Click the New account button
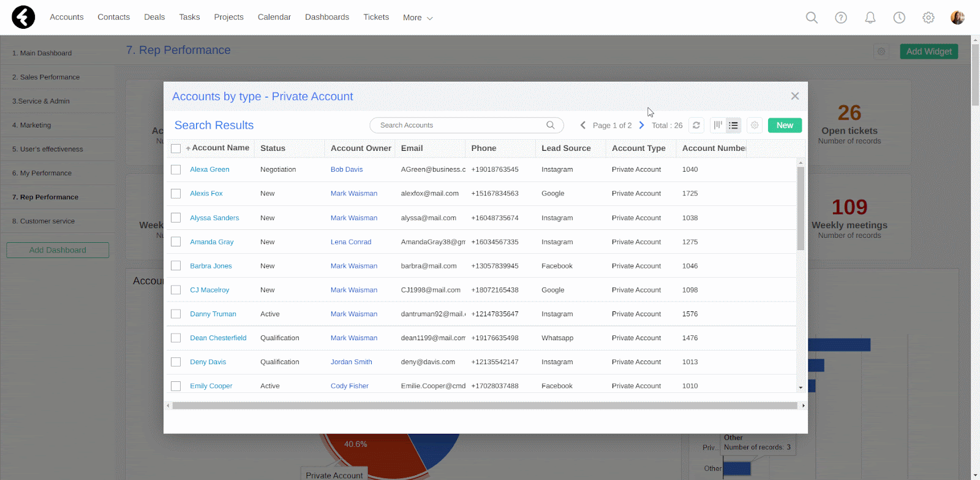Screen dimensions: 980x480 [x=785, y=125]
